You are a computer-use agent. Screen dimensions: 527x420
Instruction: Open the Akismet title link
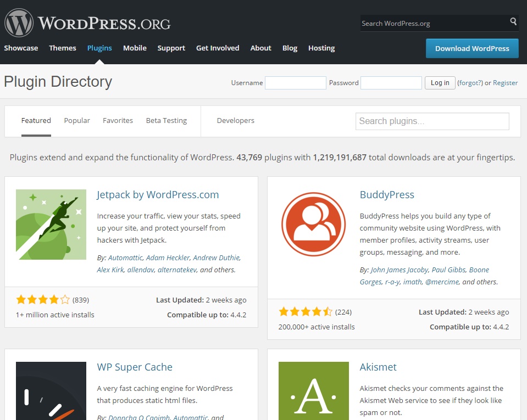[x=378, y=367]
